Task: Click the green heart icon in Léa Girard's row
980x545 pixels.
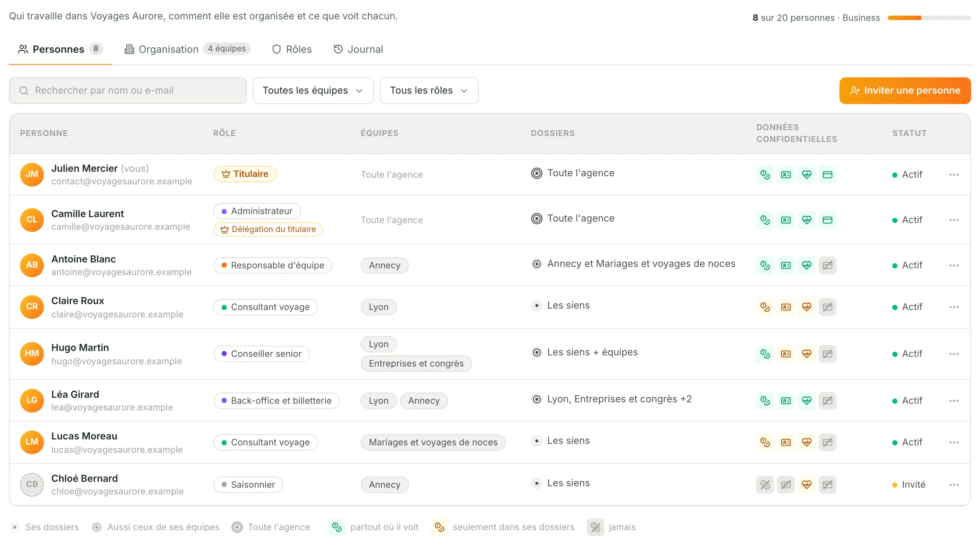Action: click(806, 400)
